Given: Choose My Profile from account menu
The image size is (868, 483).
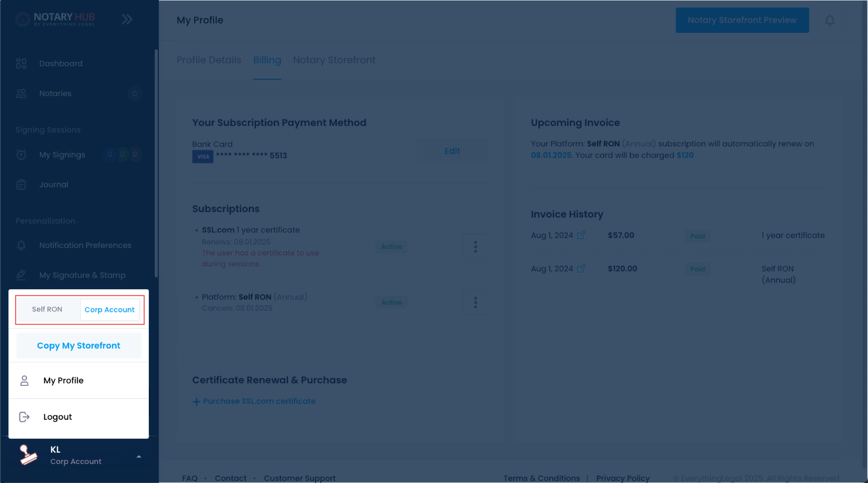Looking at the screenshot, I should [x=78, y=381].
